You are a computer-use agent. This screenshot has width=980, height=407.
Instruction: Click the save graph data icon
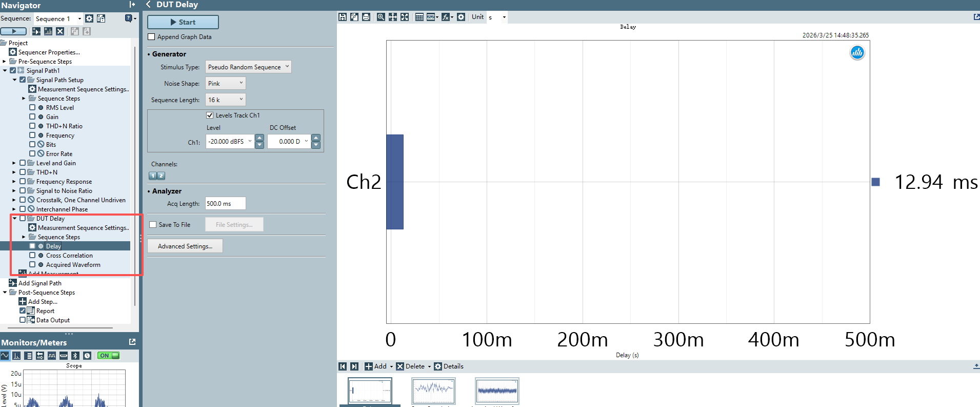click(x=343, y=17)
